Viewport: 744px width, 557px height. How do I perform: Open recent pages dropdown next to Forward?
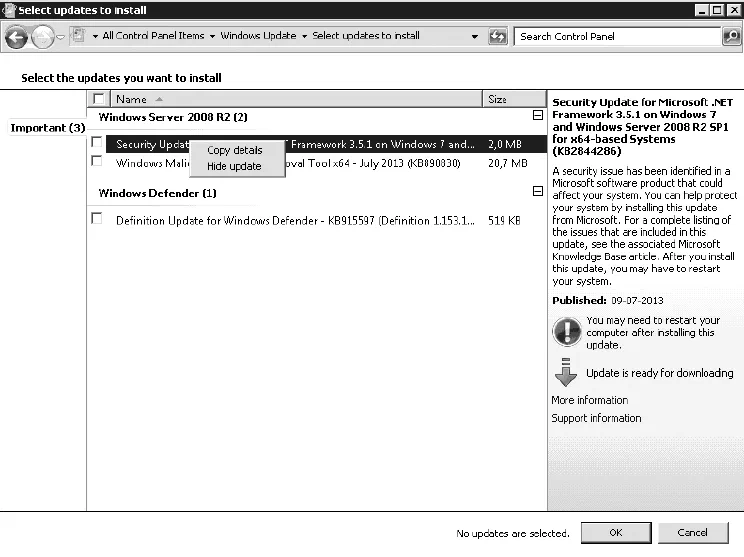61,37
